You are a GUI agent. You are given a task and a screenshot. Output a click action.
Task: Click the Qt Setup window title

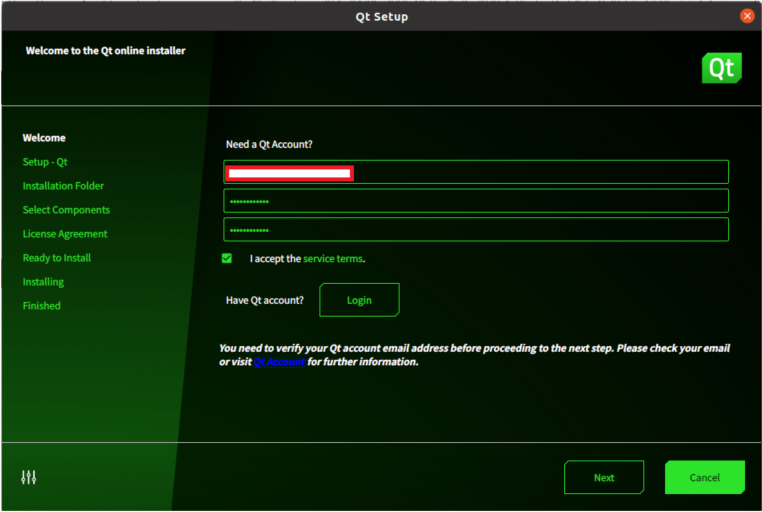381,17
